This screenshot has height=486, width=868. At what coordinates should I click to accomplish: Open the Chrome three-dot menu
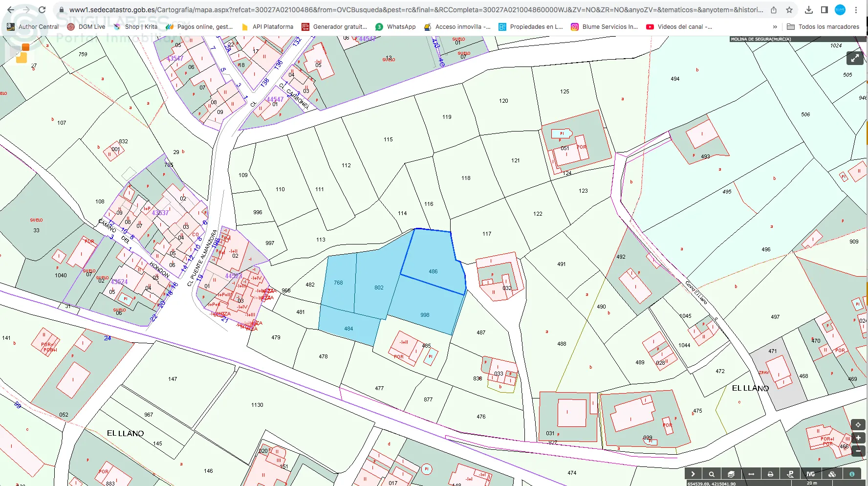click(x=856, y=10)
